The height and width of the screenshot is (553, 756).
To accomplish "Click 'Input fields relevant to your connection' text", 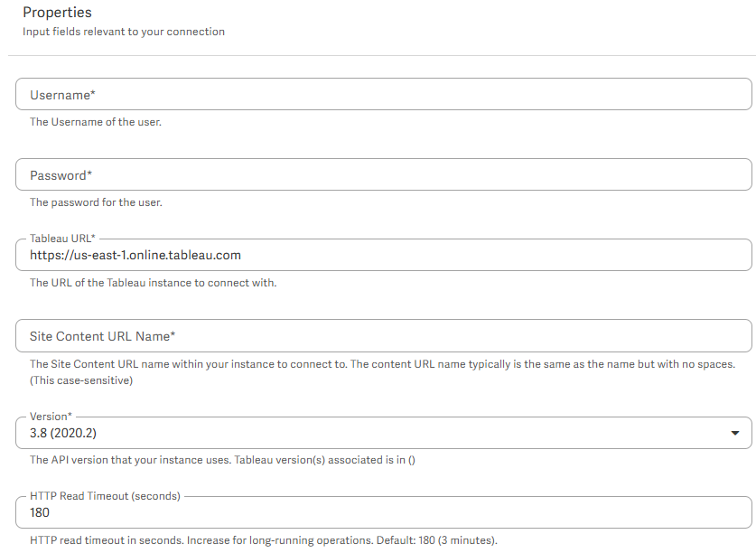I will (x=124, y=32).
